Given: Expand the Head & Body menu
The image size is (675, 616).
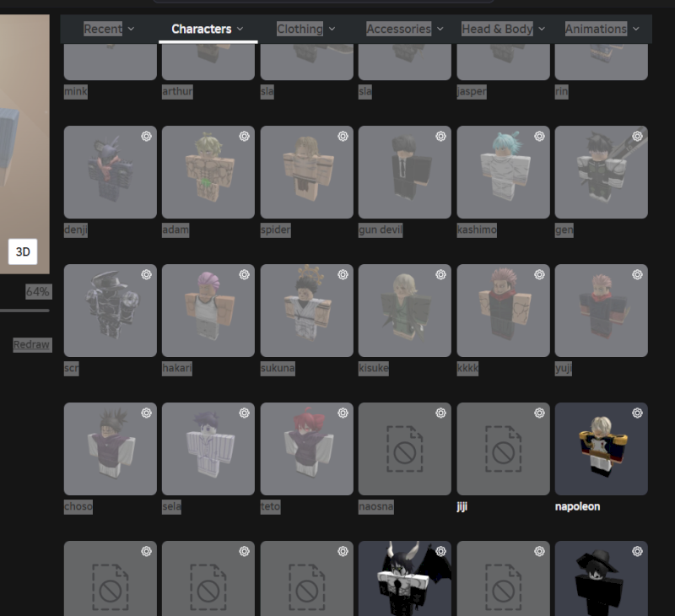Looking at the screenshot, I should pos(503,29).
